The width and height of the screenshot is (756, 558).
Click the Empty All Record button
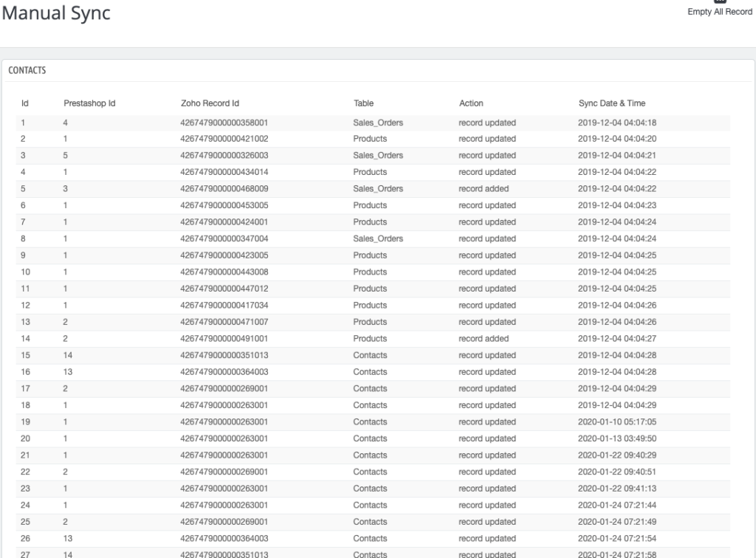719,10
